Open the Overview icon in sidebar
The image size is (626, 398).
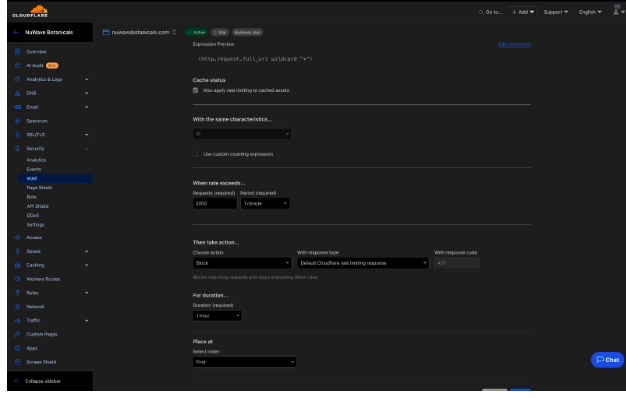(18, 51)
